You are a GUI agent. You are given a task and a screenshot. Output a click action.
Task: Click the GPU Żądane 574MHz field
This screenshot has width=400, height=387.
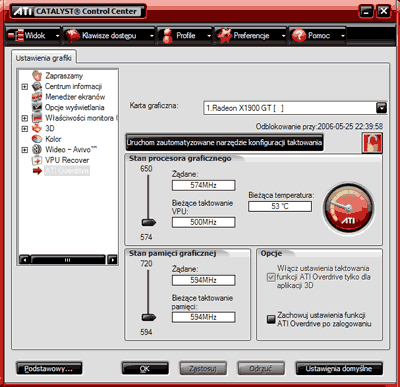(x=203, y=185)
